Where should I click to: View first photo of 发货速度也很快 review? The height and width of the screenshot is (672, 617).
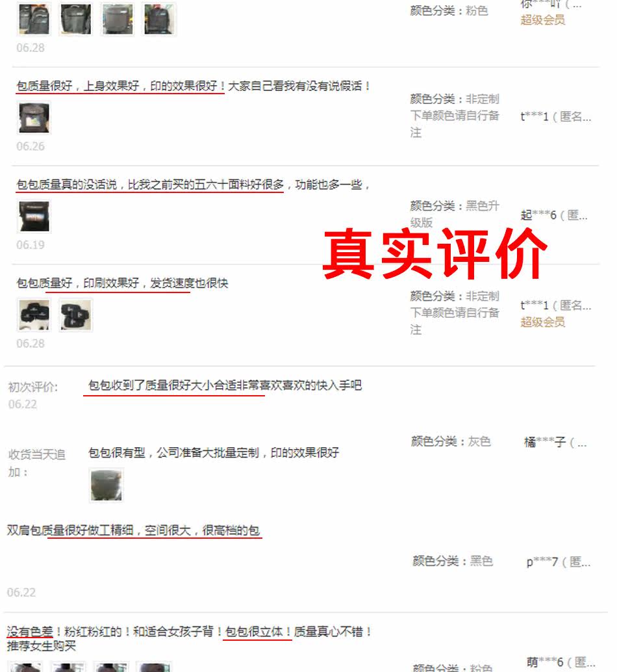(x=34, y=315)
